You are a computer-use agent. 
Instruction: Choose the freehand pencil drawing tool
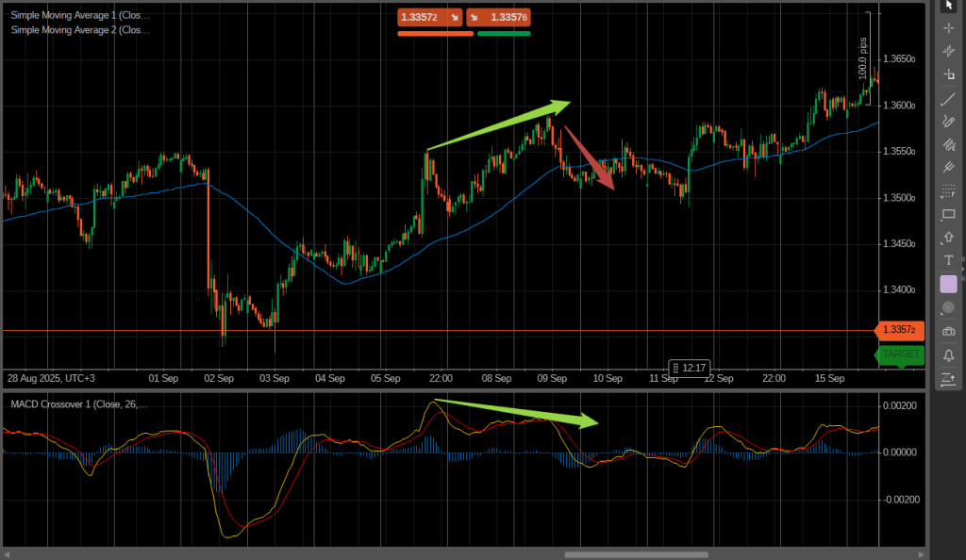948,121
